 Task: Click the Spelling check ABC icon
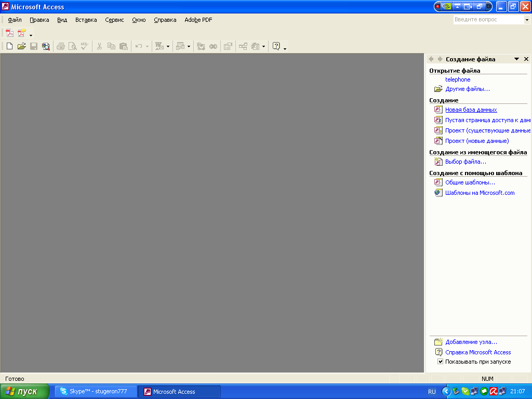(85, 46)
